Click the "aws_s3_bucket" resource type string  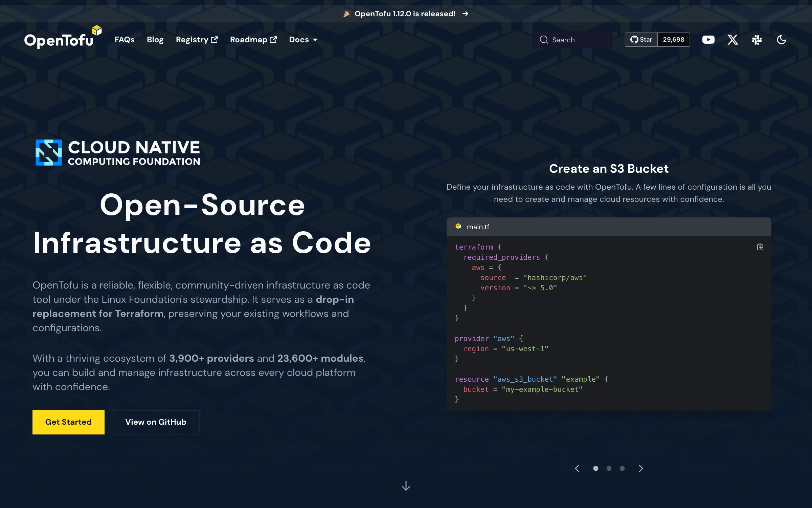525,379
